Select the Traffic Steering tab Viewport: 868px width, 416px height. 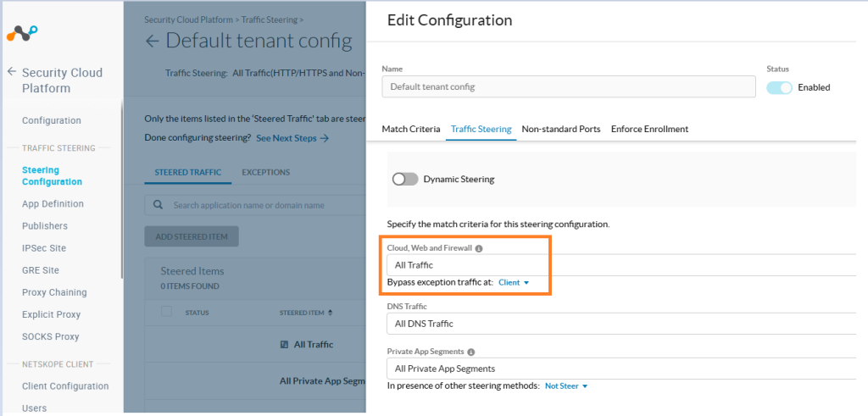pyautogui.click(x=481, y=129)
